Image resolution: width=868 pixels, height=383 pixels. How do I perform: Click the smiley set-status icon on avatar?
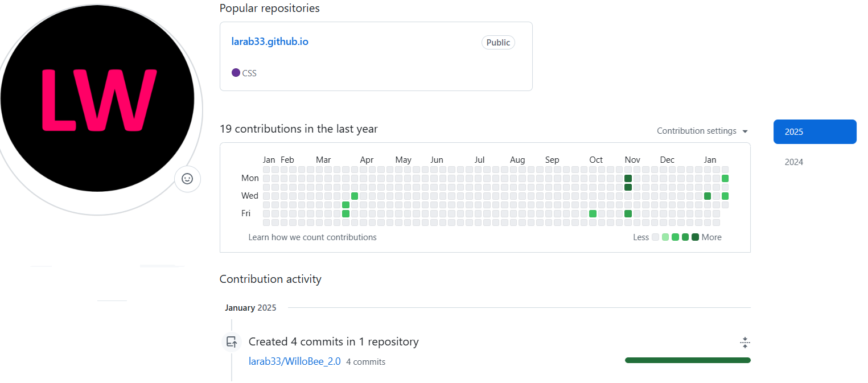click(x=187, y=179)
